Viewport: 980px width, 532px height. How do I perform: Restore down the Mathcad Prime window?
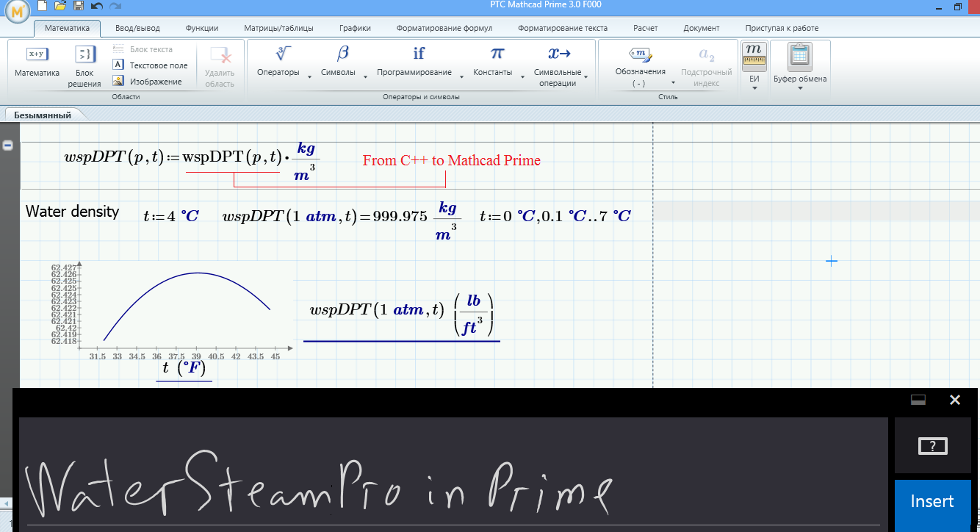957,6
